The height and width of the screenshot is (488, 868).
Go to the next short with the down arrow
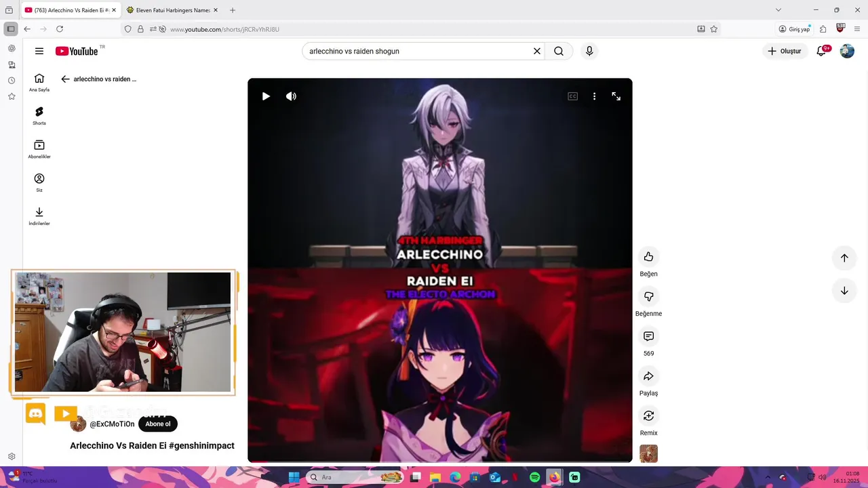click(x=844, y=291)
